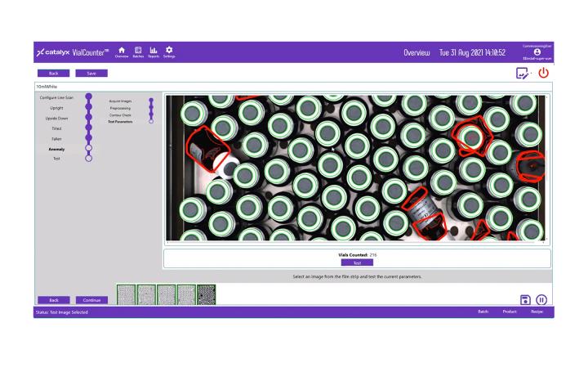Screen dimensions: 588x368
Task: Open the Batches icon in header
Action: coord(138,52)
